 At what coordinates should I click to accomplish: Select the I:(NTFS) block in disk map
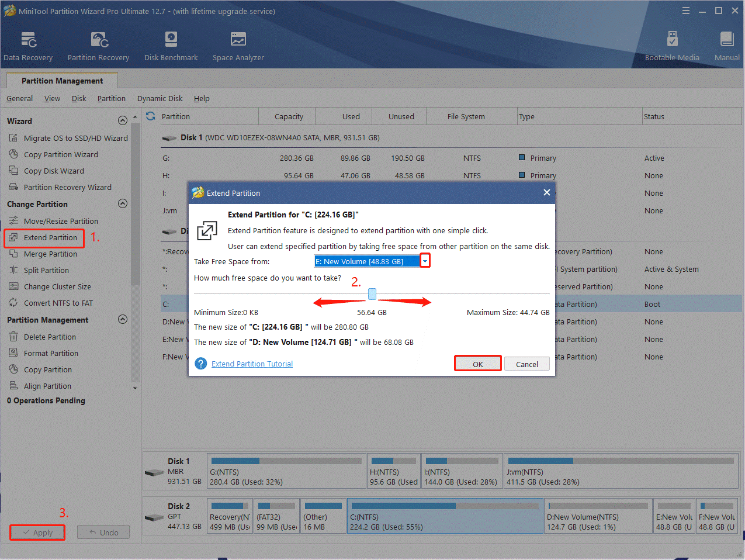click(462, 471)
